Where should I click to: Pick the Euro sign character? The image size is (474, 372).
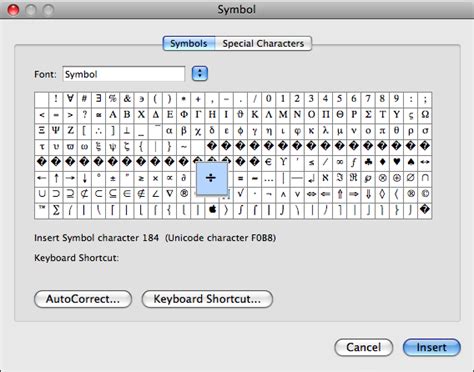coord(269,162)
